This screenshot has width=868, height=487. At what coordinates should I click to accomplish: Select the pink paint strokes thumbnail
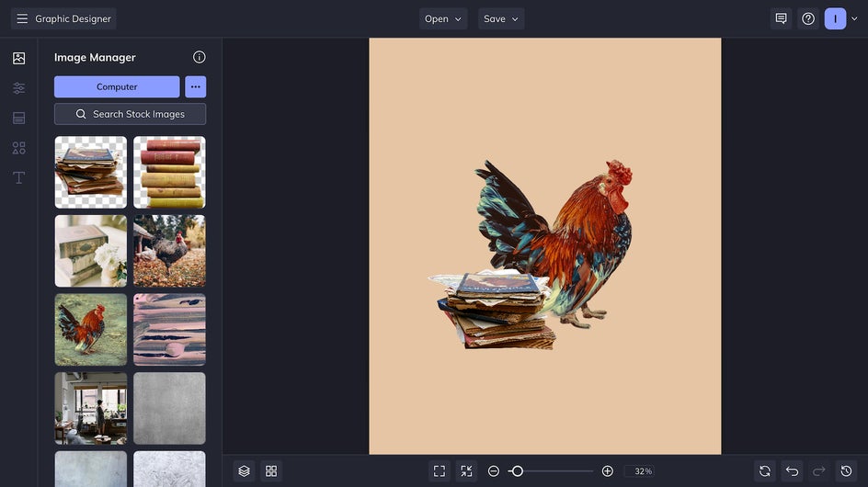pyautogui.click(x=169, y=329)
